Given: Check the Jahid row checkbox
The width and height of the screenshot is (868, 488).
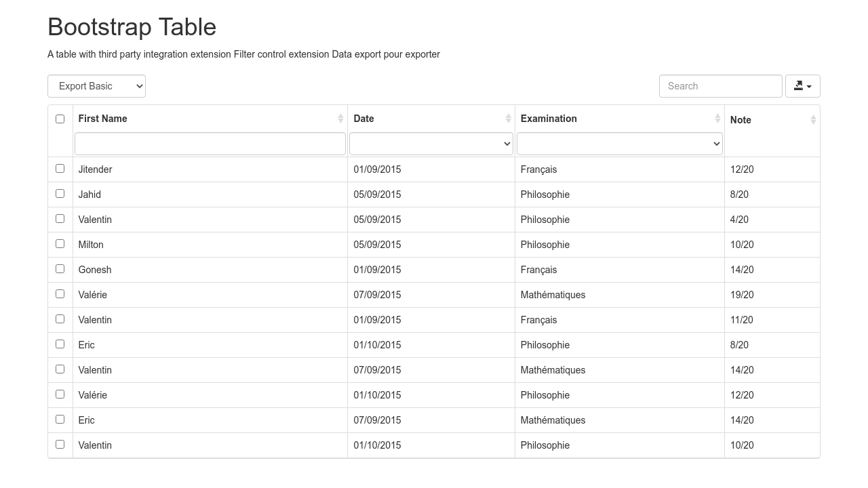Looking at the screenshot, I should click(x=60, y=194).
